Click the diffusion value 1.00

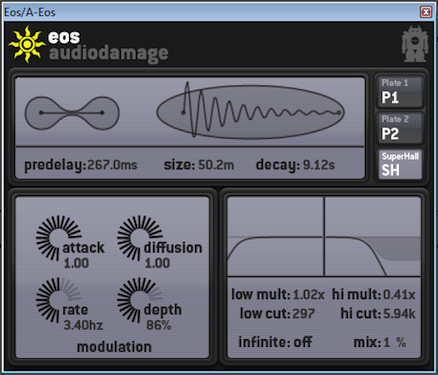pyautogui.click(x=157, y=263)
